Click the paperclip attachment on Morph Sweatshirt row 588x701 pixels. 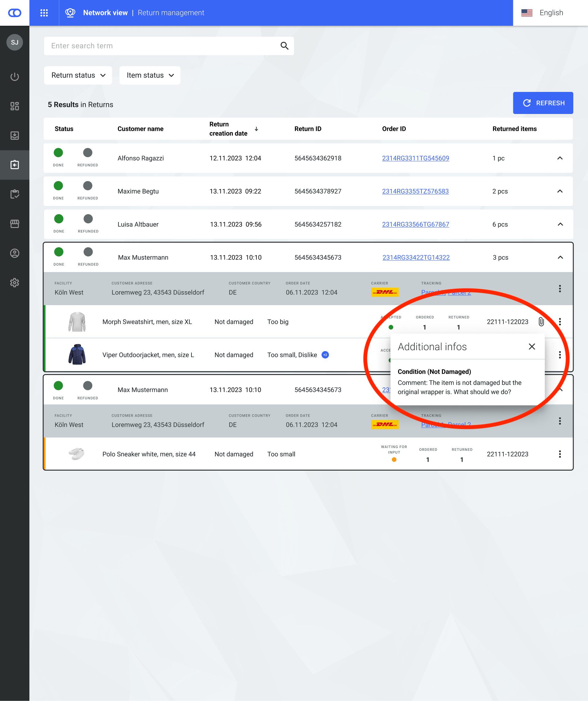pyautogui.click(x=540, y=321)
